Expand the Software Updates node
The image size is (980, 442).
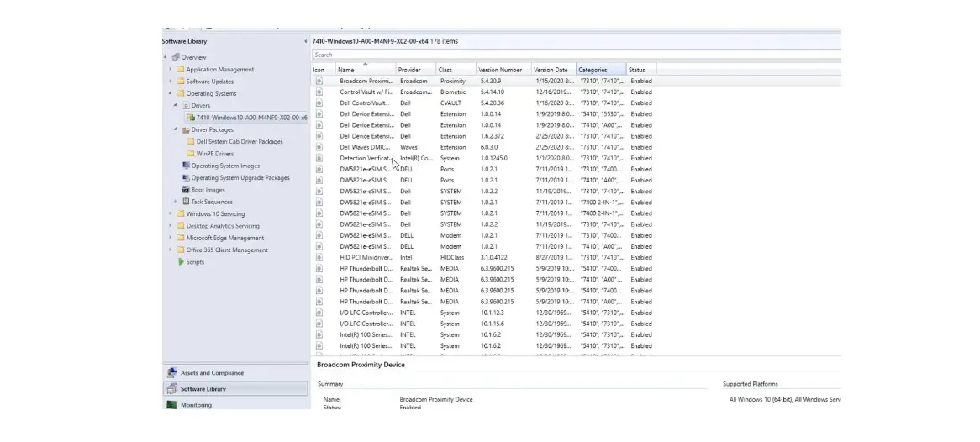[x=171, y=82]
